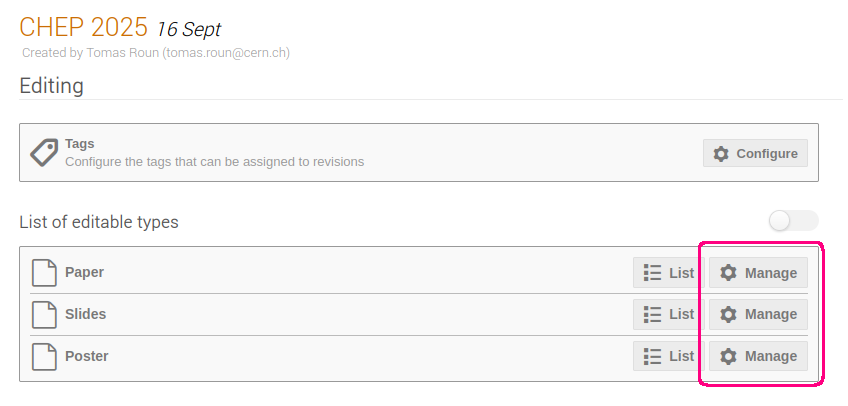Click the Editing section heading

tap(51, 86)
